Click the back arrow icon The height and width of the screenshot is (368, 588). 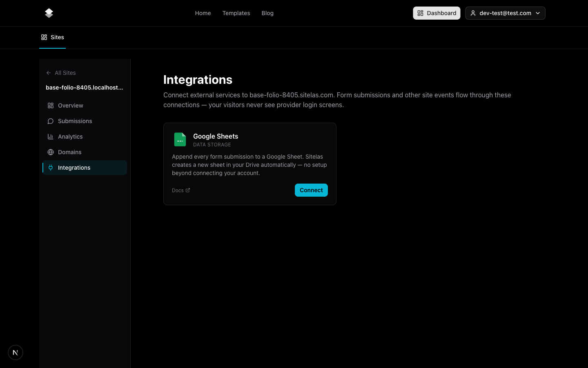[49, 73]
